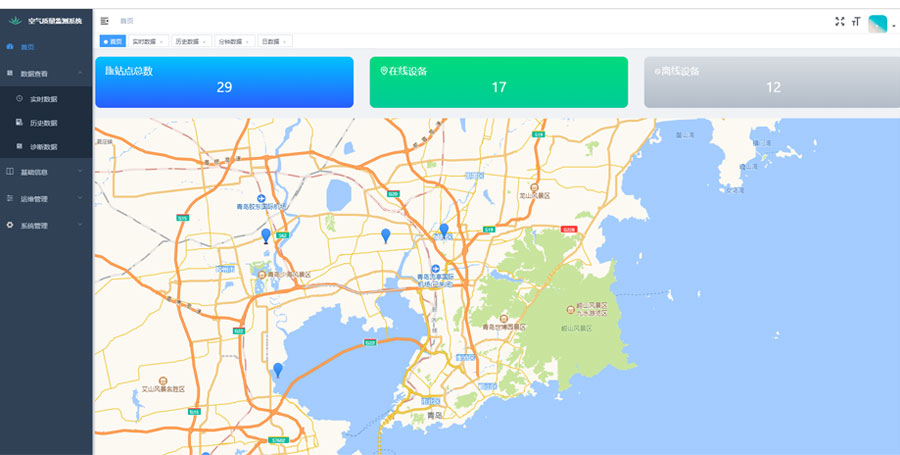The width and height of the screenshot is (900, 455).
Task: Click the air quality system logo
Action: 14,21
